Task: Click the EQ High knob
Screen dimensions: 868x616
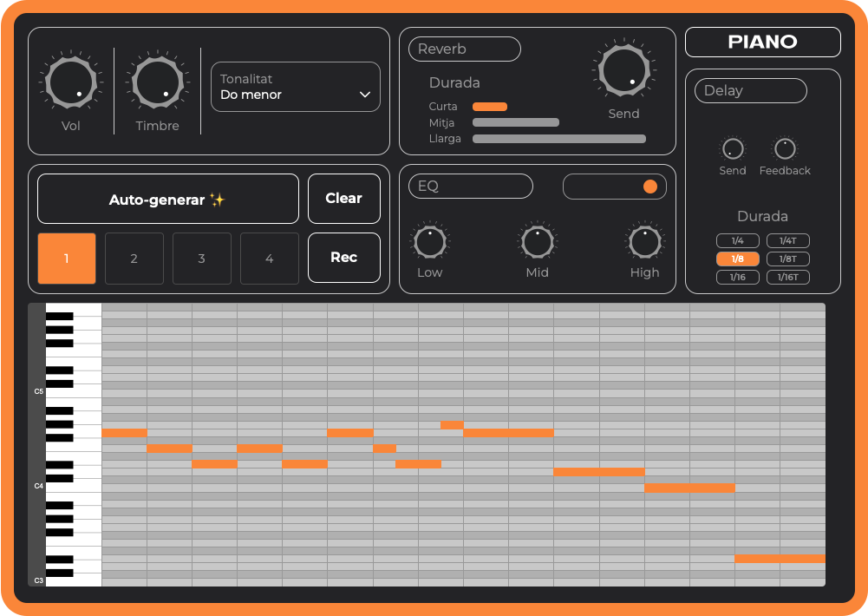Action: coord(644,242)
